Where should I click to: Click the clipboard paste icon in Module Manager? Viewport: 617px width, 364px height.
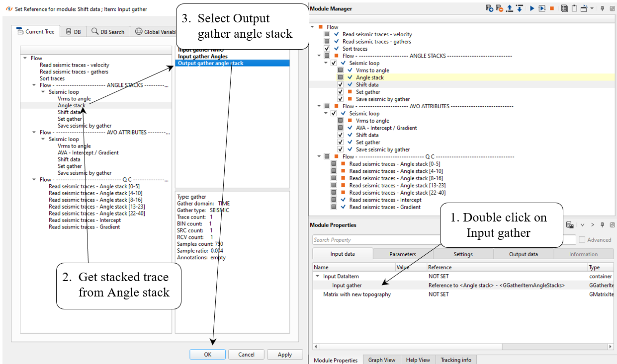[574, 8]
